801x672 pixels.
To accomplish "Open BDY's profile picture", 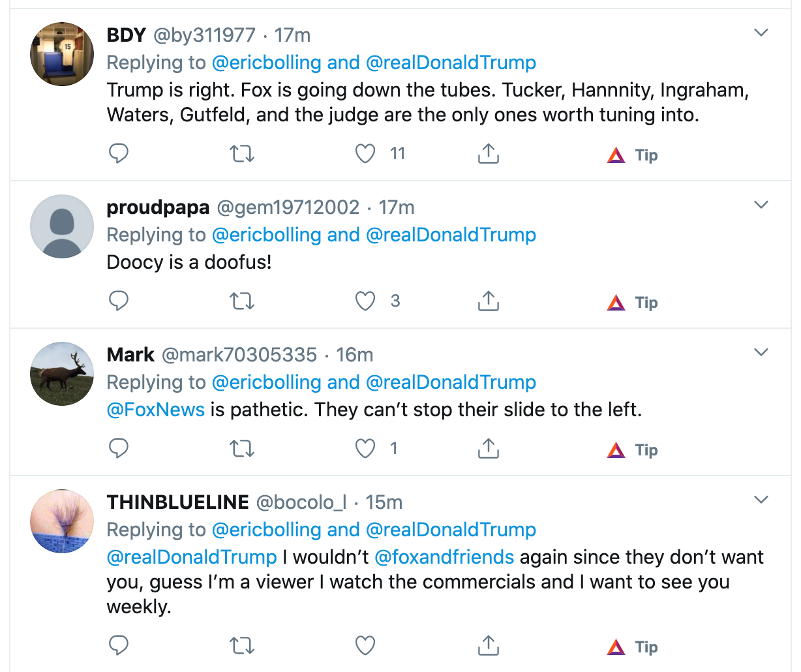I will (x=62, y=54).
